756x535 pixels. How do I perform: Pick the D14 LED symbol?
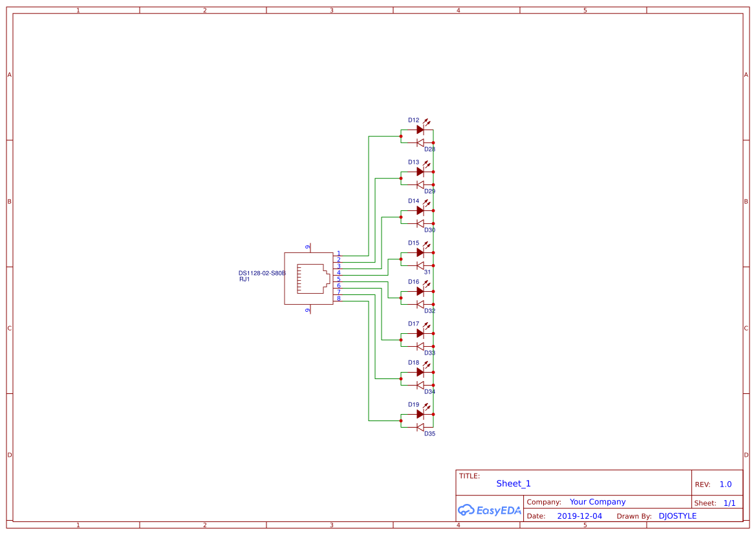click(420, 210)
